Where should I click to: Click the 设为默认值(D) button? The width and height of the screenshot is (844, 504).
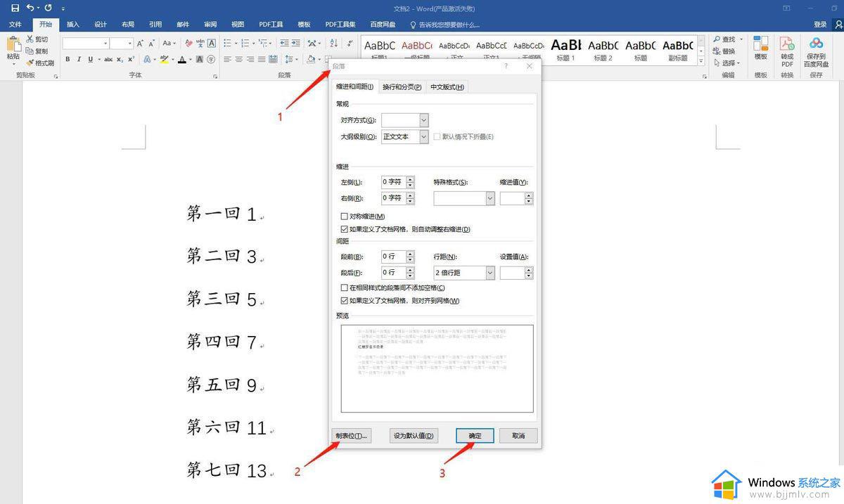[x=414, y=436]
